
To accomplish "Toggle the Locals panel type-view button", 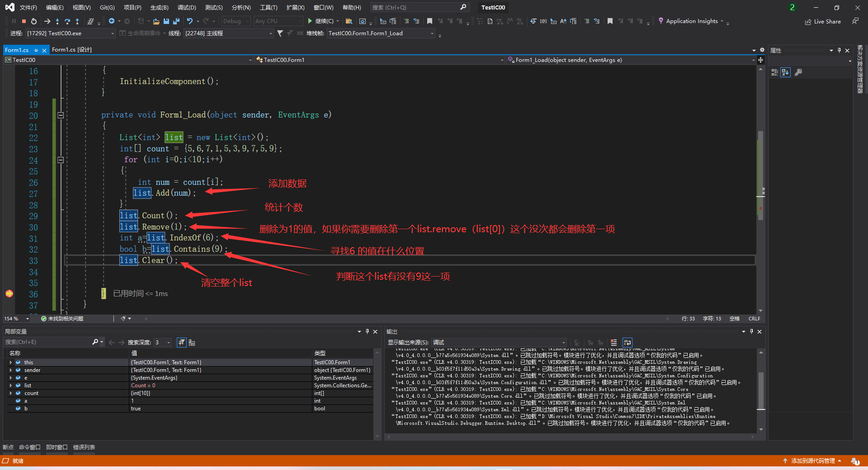I will point(192,343).
